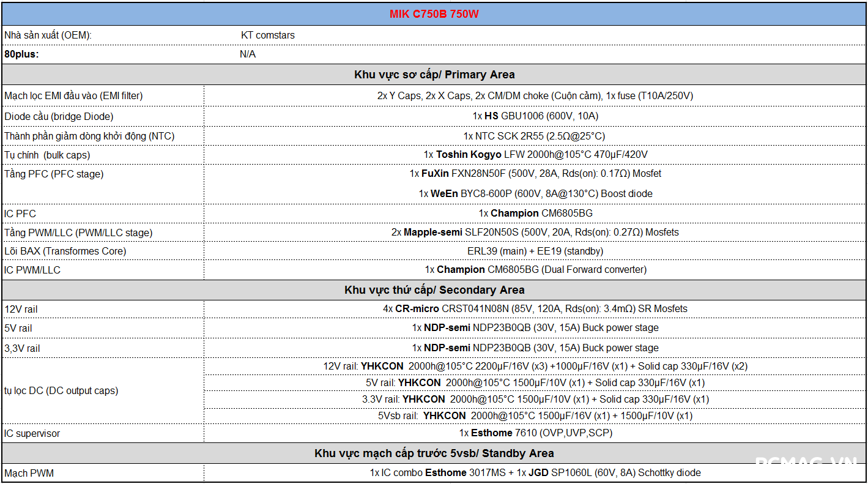Select the Secondary Area section header
The width and height of the screenshot is (868, 484).
(x=434, y=290)
